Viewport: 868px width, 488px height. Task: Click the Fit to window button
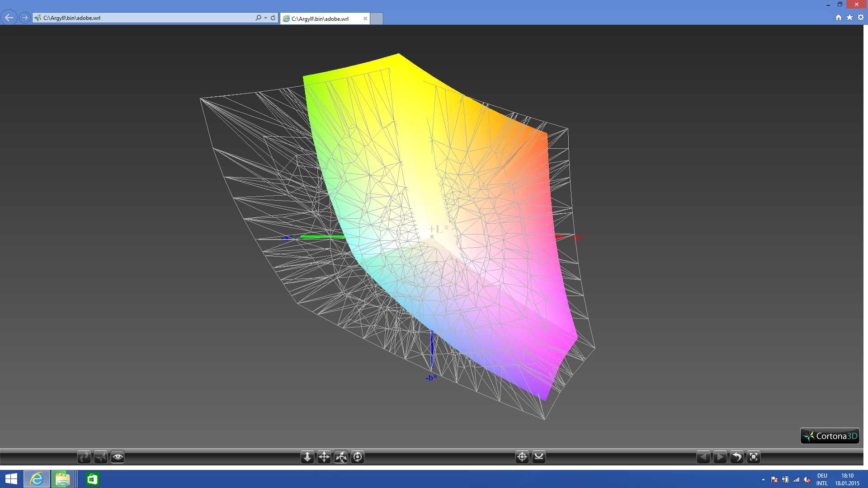point(754,457)
